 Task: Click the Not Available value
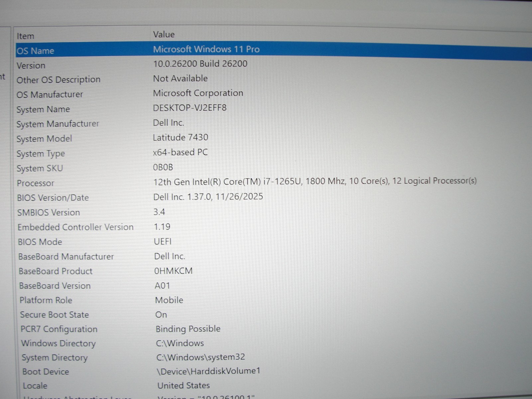180,78
